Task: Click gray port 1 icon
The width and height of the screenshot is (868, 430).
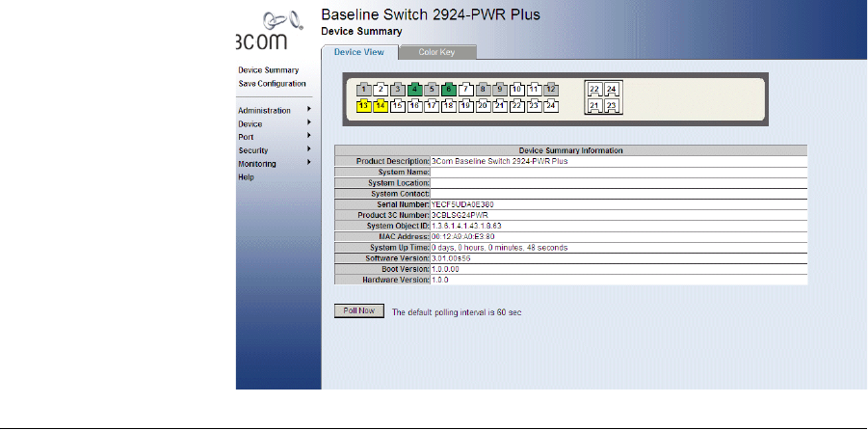Action: click(364, 89)
